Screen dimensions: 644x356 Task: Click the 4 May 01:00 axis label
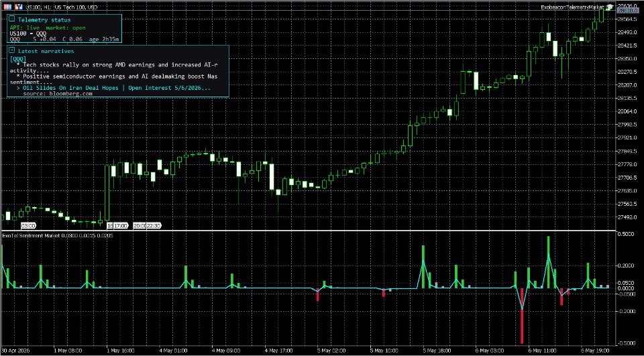(173, 351)
